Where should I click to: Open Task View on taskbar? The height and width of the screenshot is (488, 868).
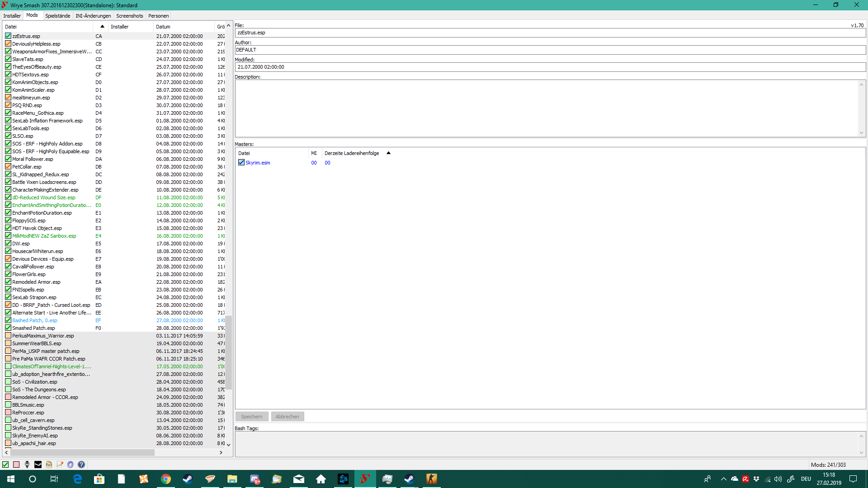pyautogui.click(x=54, y=479)
